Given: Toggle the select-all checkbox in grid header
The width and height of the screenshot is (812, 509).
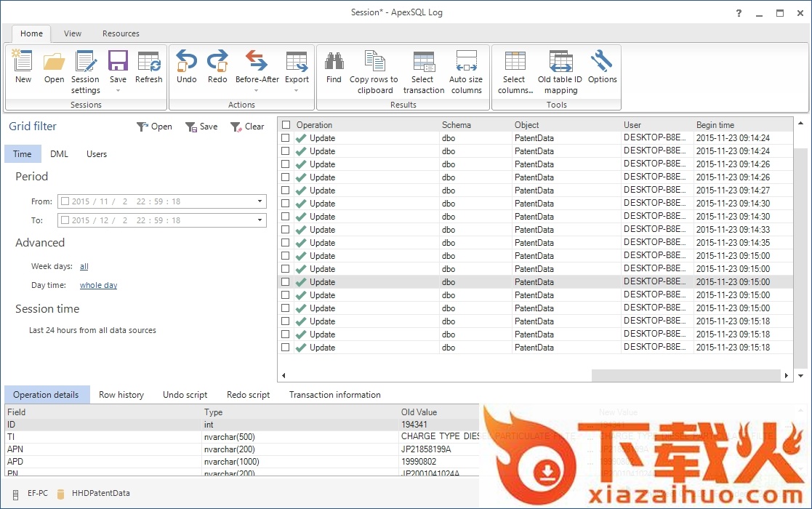Looking at the screenshot, I should 286,125.
